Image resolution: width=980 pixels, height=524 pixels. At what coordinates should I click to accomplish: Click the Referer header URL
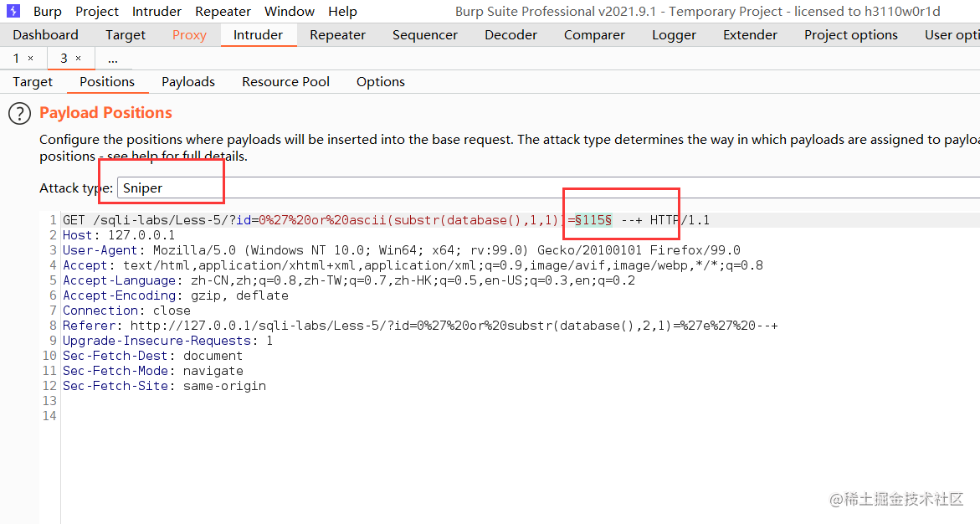(454, 325)
